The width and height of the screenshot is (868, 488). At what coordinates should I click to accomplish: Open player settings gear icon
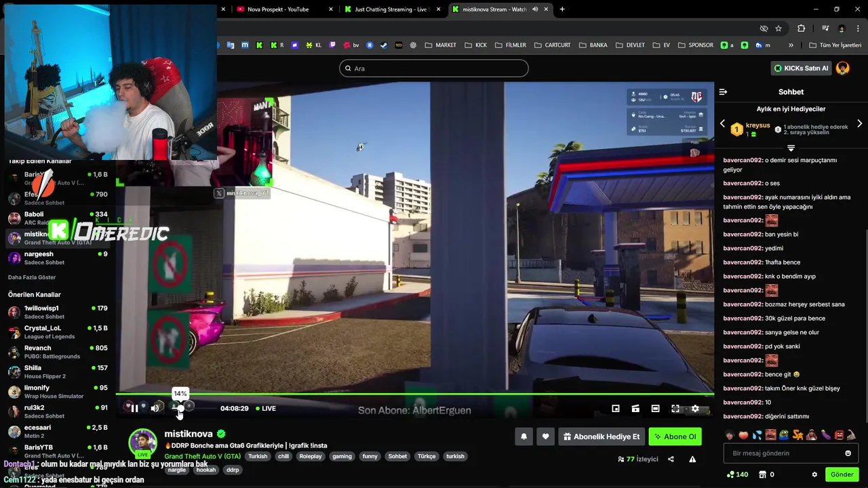point(695,409)
